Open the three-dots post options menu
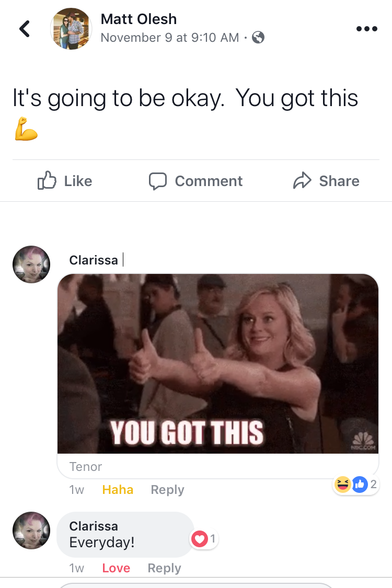This screenshot has height=588, width=392. tap(366, 29)
